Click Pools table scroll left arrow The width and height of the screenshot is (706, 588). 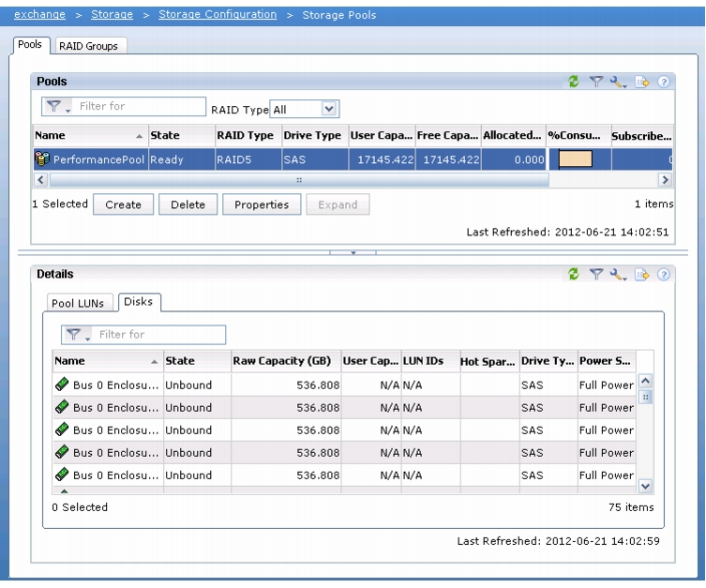pyautogui.click(x=40, y=180)
